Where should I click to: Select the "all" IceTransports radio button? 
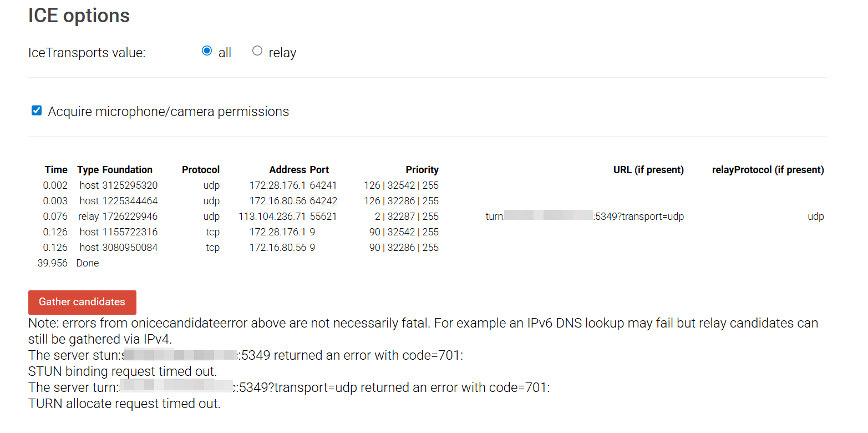click(x=207, y=51)
